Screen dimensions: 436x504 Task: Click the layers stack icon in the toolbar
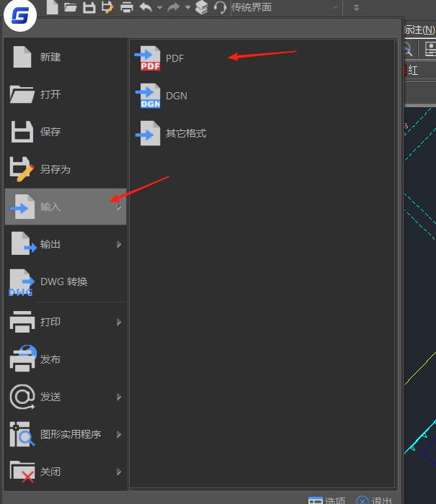pyautogui.click(x=202, y=7)
